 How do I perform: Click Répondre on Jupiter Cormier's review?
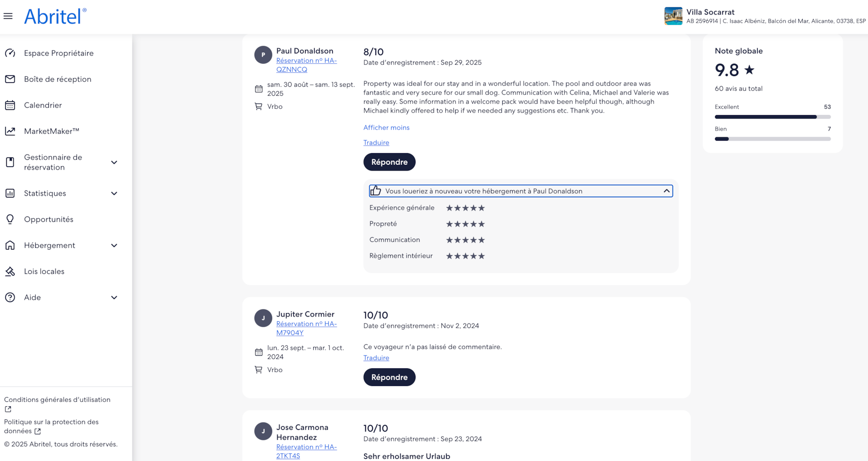coord(389,377)
